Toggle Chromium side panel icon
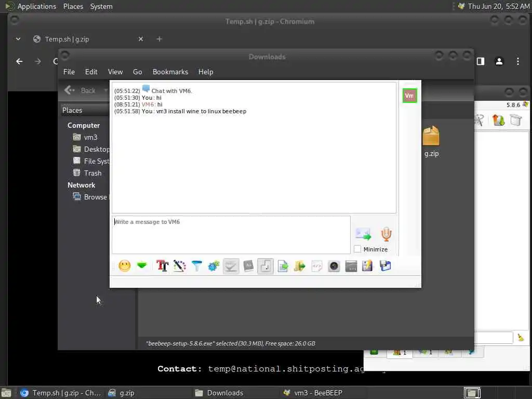Viewport: 532px width, 399px height. 481,61
